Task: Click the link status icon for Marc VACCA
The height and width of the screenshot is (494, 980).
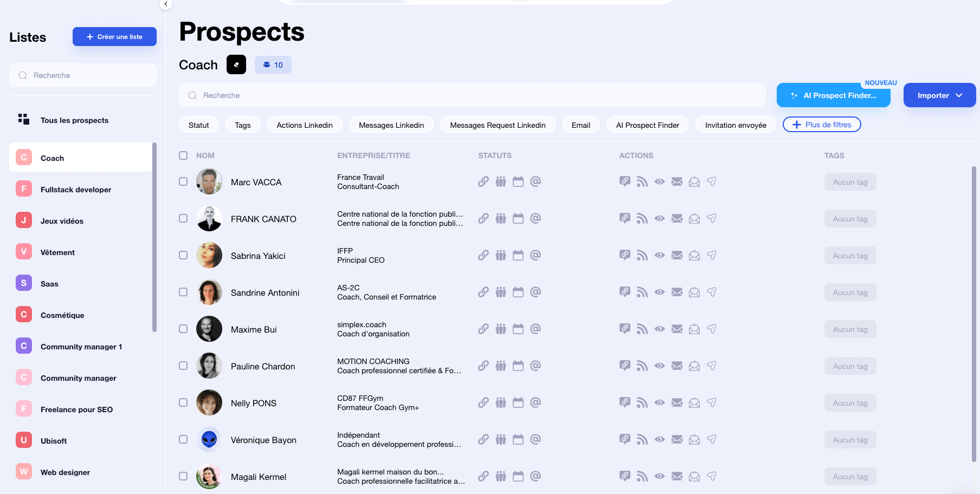Action: (483, 182)
